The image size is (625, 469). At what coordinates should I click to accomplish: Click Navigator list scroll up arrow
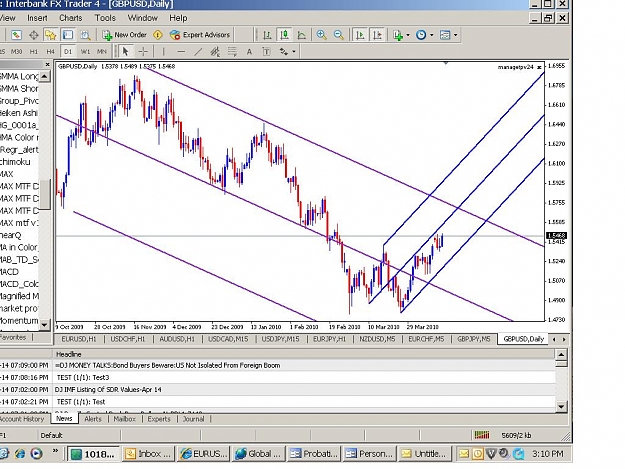point(45,76)
